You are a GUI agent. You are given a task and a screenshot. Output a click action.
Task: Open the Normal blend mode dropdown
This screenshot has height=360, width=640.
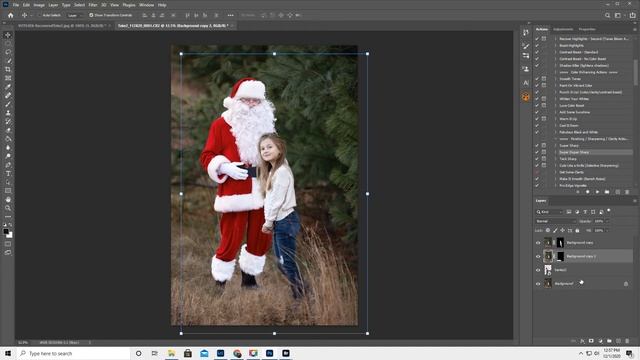point(555,221)
